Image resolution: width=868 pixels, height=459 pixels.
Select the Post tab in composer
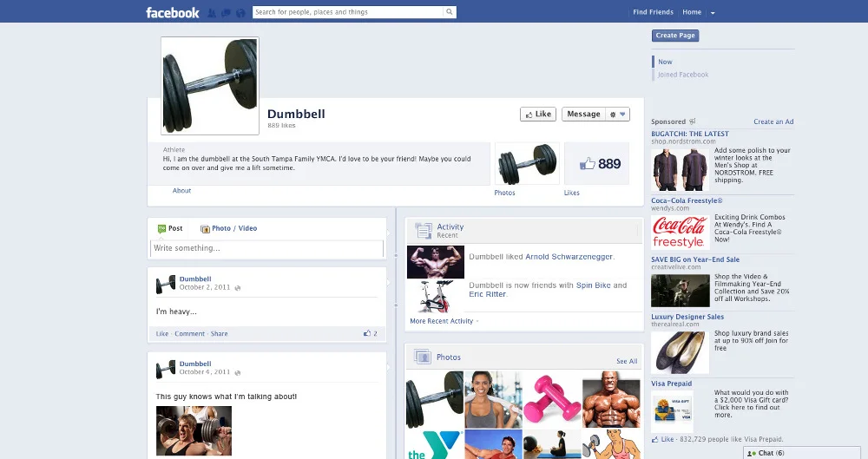pyautogui.click(x=170, y=228)
